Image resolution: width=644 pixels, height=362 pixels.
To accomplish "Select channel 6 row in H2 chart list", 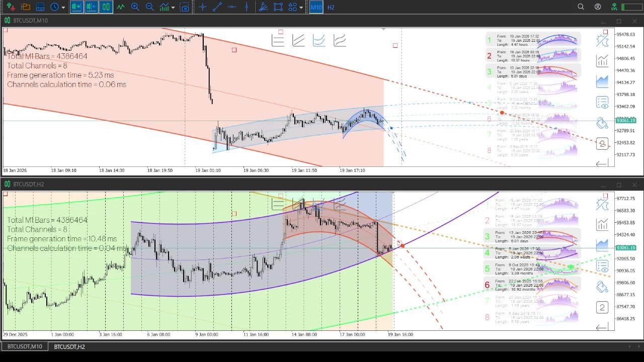I will pyautogui.click(x=533, y=285).
